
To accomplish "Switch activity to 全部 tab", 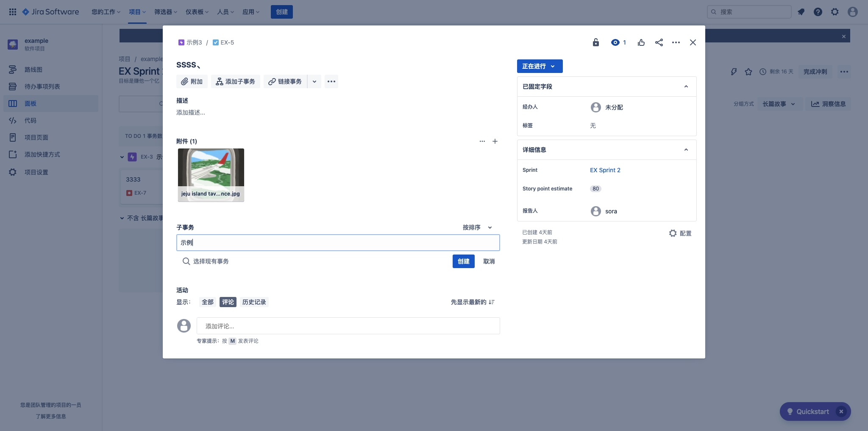I will [x=208, y=302].
